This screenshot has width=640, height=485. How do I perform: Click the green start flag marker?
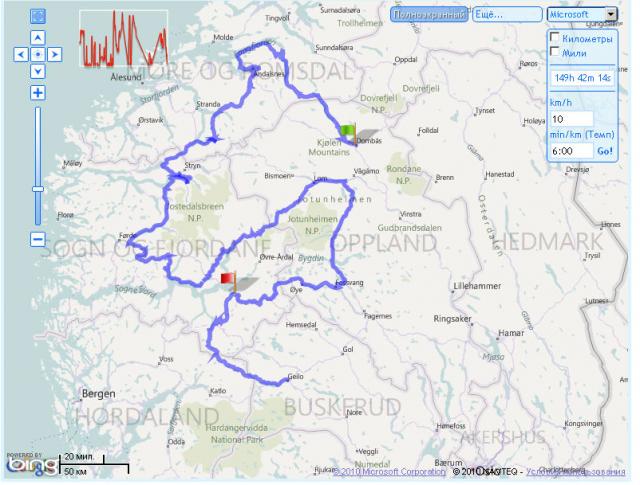coord(347,131)
